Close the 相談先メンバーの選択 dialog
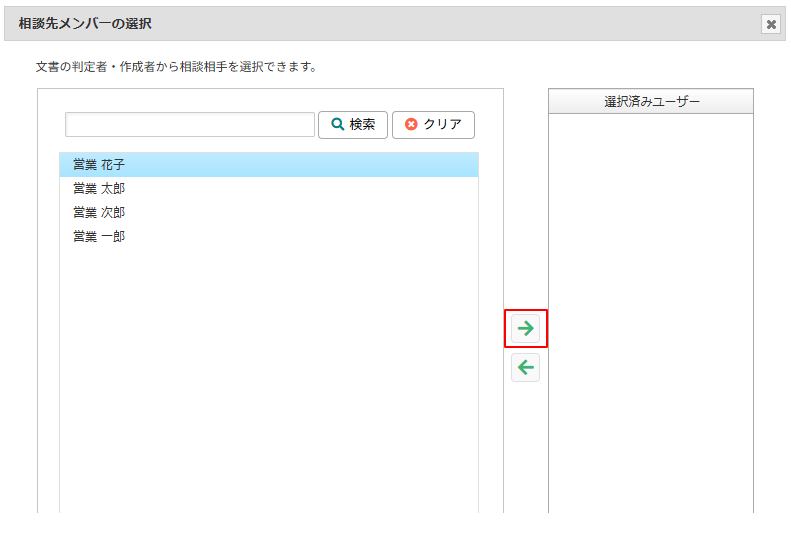 pos(770,24)
